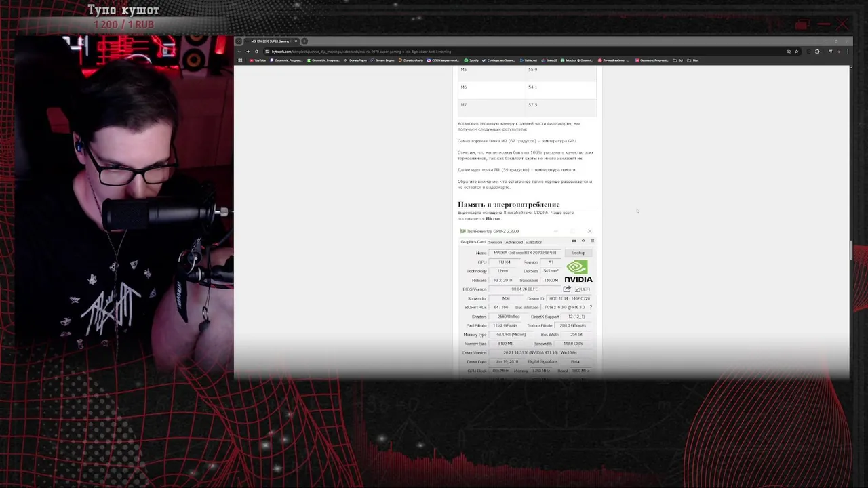The image size is (868, 488).
Task: Open the browser extensions puzzle icon
Action: coord(817,52)
